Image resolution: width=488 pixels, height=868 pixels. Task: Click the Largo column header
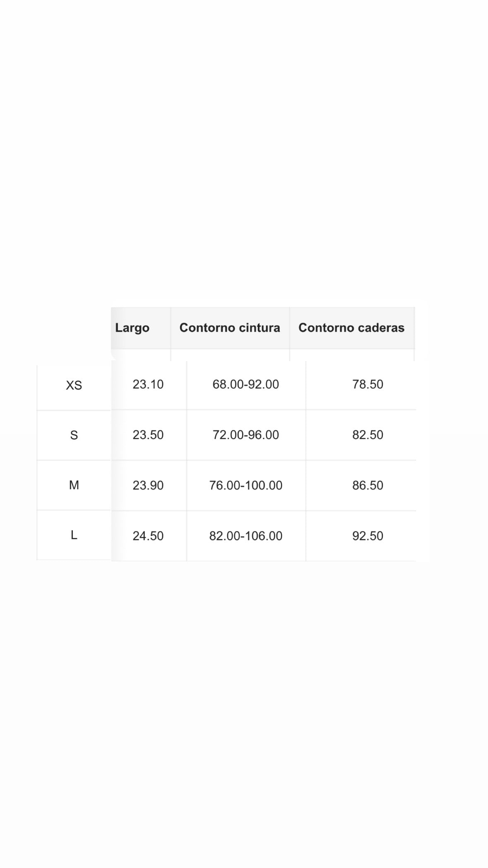coord(132,328)
